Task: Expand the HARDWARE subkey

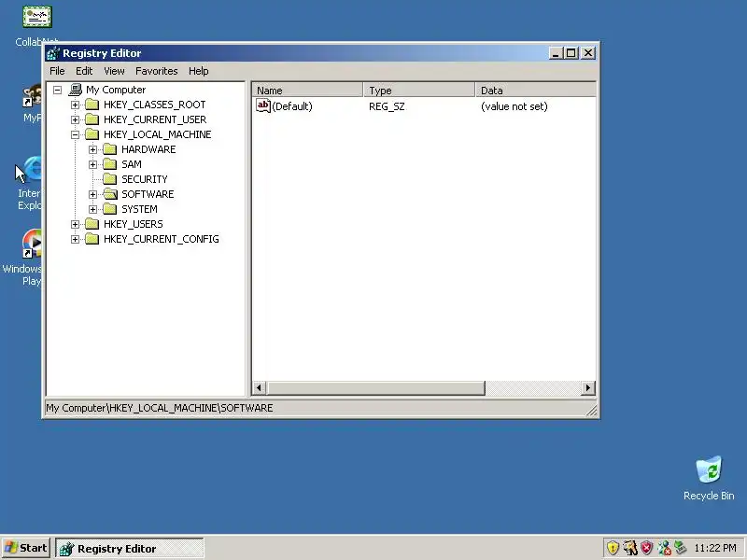Action: click(x=92, y=149)
